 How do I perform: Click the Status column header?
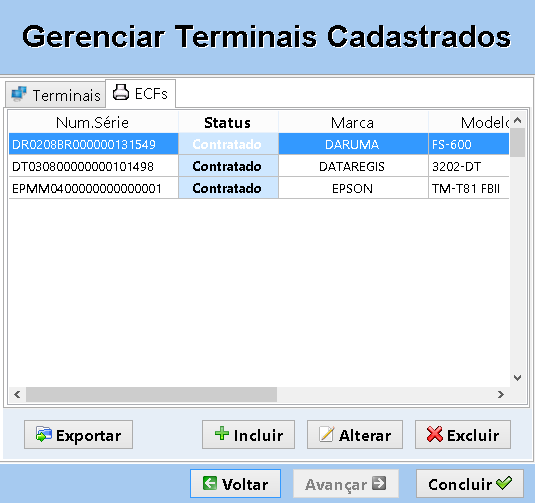point(228,122)
